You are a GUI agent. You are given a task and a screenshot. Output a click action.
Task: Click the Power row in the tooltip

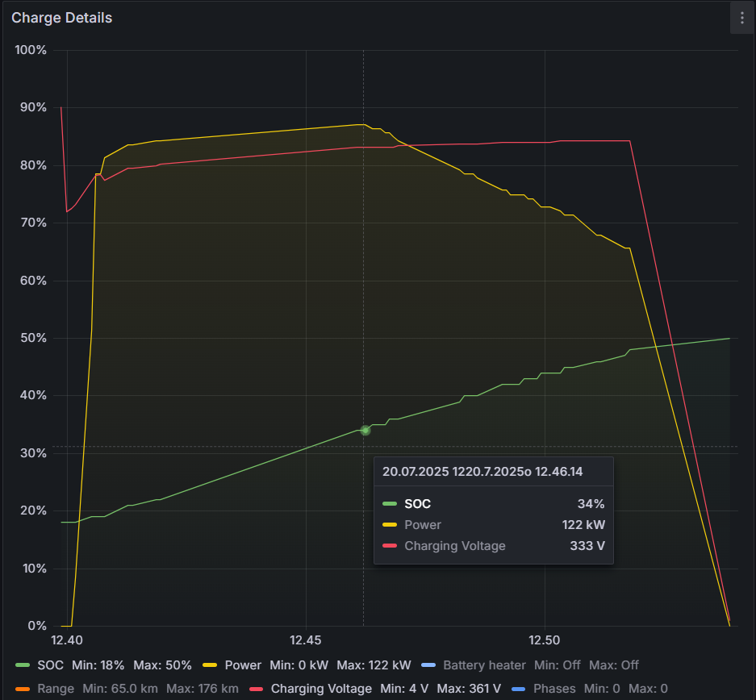[493, 525]
